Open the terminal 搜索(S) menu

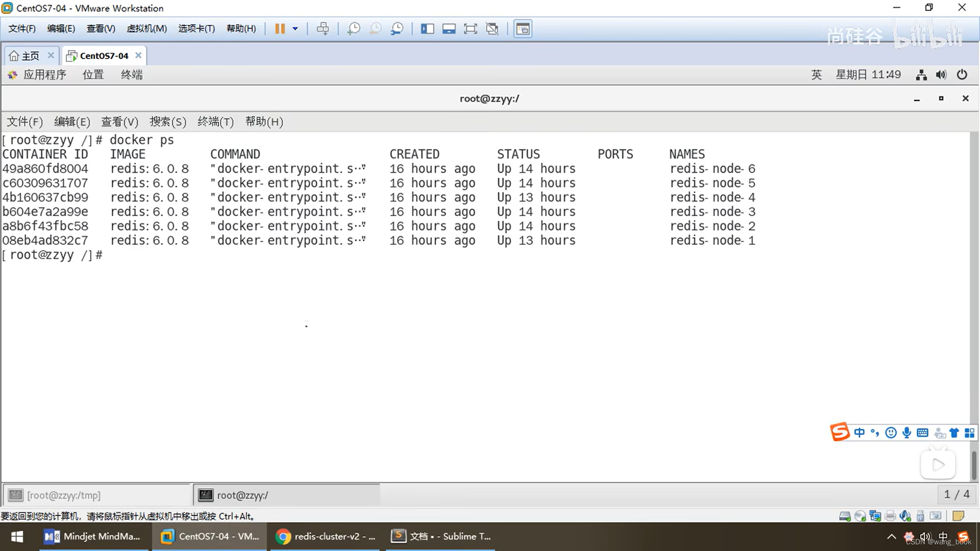pyautogui.click(x=168, y=121)
